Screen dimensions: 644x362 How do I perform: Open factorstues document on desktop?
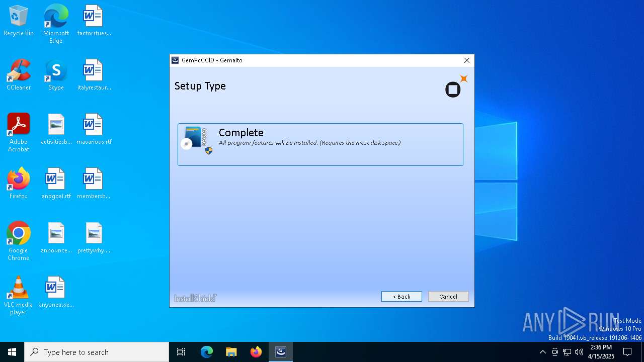coord(94,21)
